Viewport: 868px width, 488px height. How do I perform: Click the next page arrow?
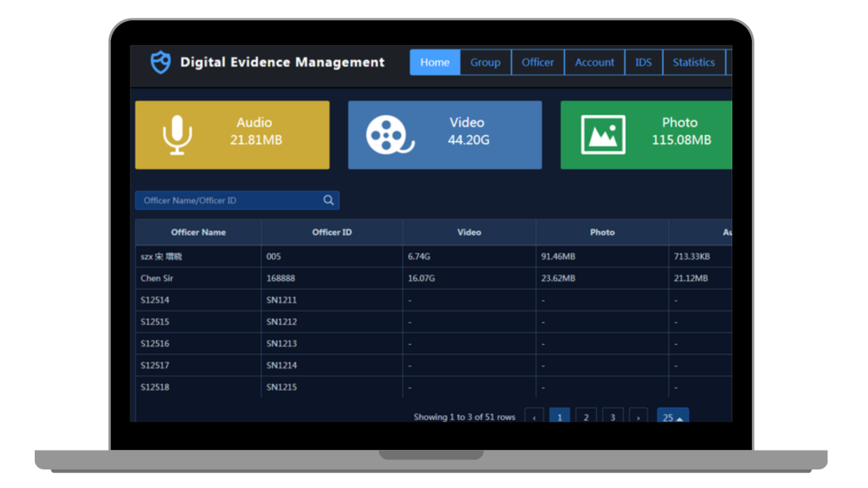point(638,418)
